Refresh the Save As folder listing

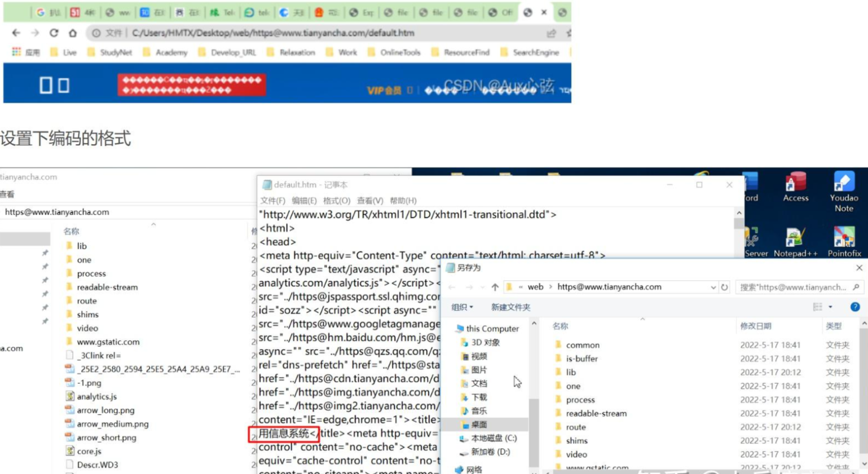tap(725, 287)
